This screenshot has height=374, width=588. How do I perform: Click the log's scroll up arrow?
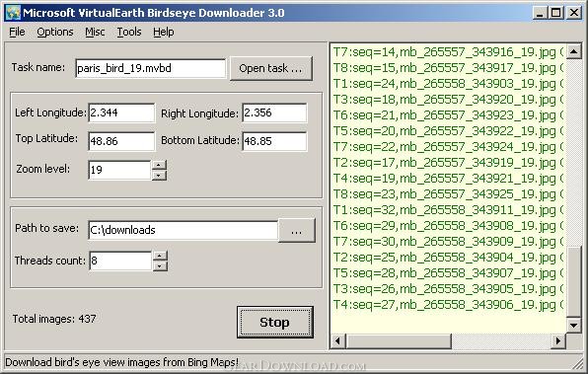click(573, 51)
